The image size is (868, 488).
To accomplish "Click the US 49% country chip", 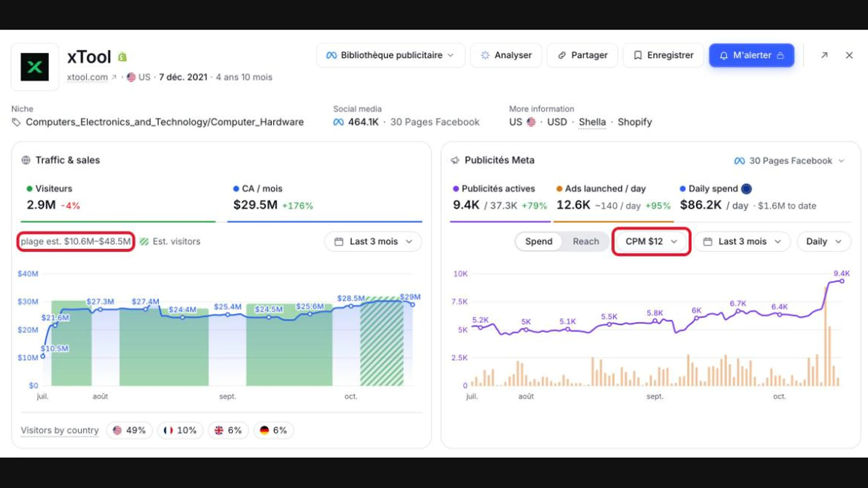I will coord(129,430).
